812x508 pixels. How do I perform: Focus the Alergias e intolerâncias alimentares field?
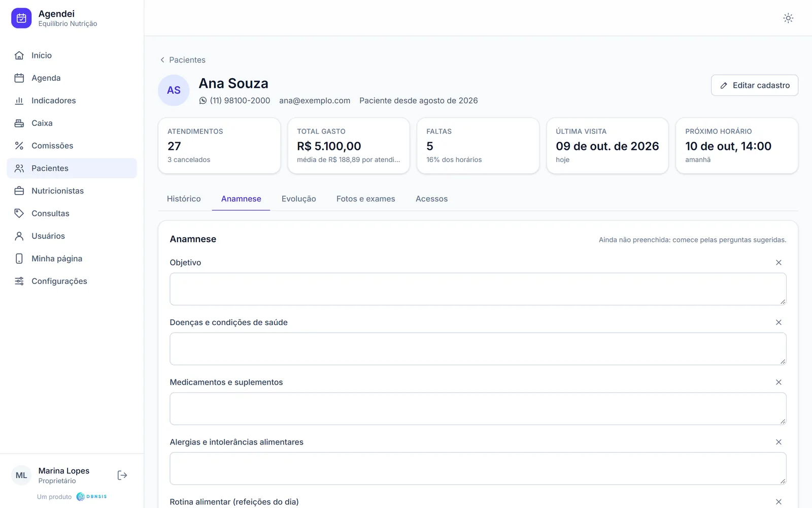click(478, 468)
